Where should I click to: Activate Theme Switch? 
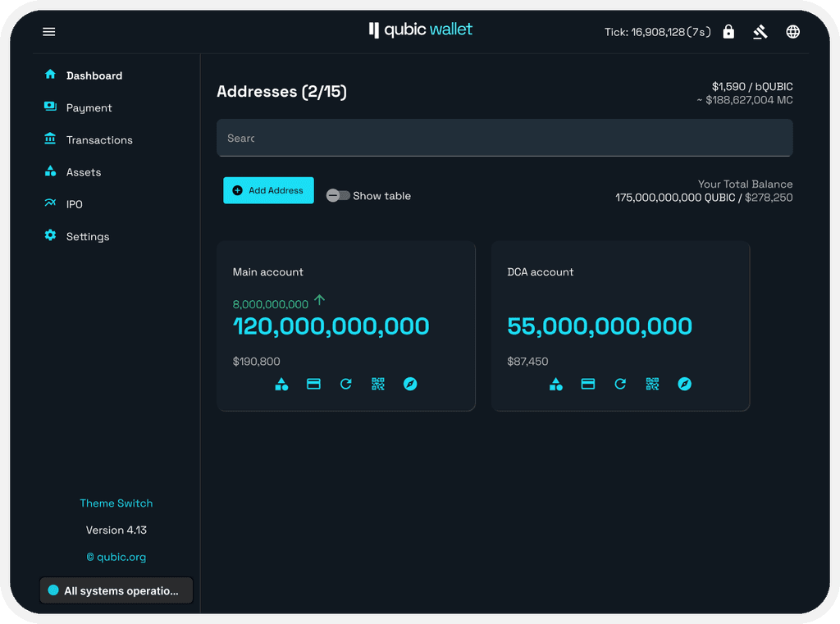[x=116, y=503]
